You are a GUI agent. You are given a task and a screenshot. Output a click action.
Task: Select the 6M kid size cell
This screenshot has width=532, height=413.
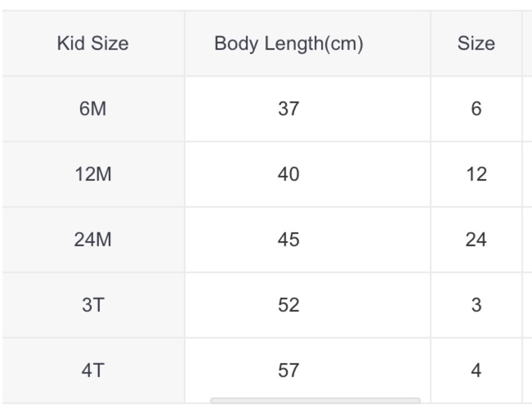(x=93, y=109)
